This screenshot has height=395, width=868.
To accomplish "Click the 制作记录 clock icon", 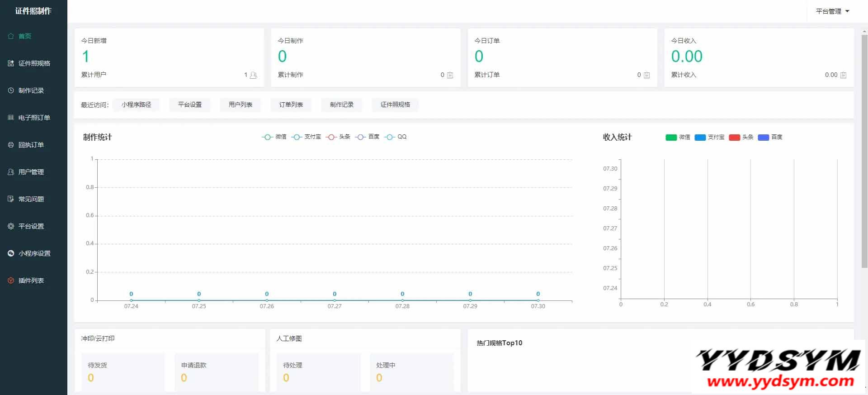I will pyautogui.click(x=11, y=90).
